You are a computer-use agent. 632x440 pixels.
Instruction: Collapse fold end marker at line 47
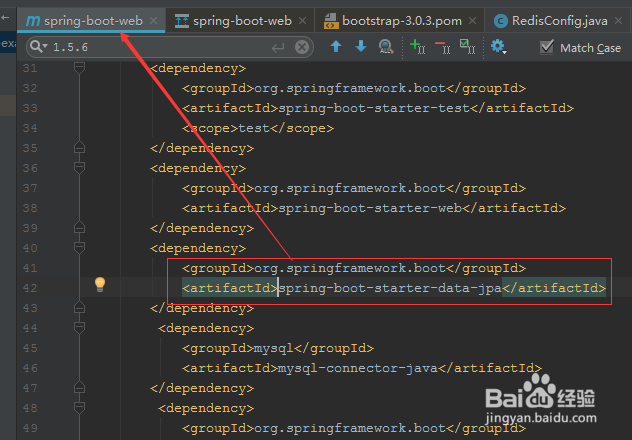pos(79,388)
